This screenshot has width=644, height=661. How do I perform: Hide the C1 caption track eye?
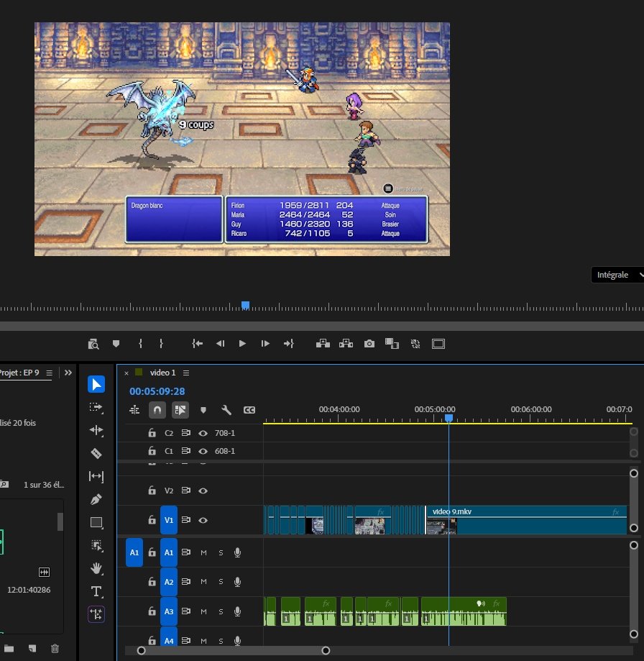tap(203, 451)
